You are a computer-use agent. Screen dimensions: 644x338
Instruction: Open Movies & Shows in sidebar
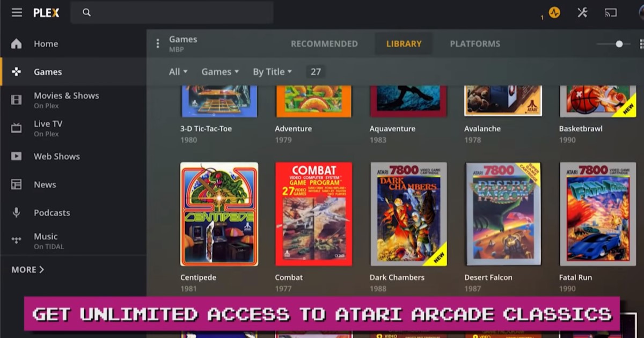tap(73, 100)
